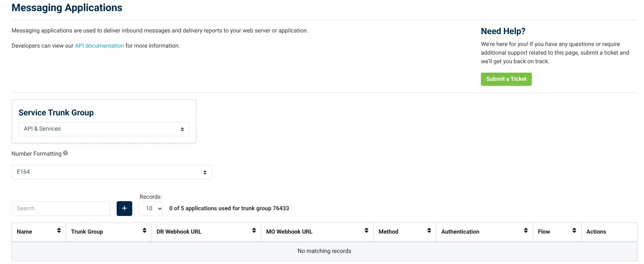Sort by MO Webhook URL column arrows

366,231
